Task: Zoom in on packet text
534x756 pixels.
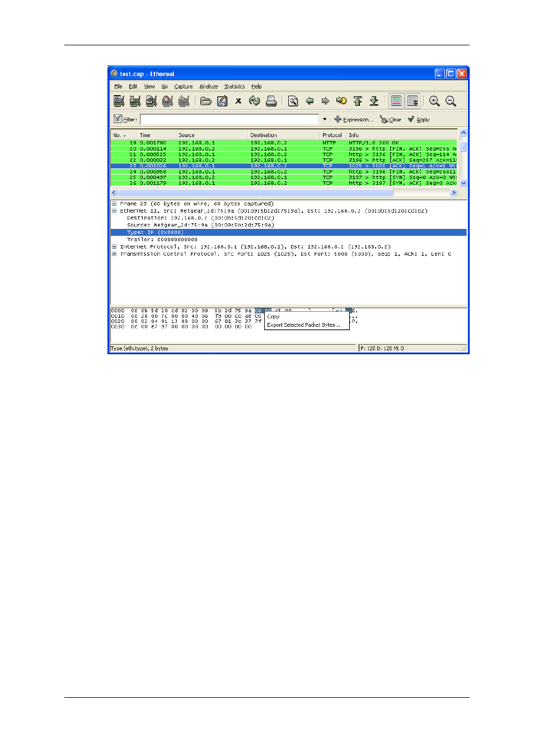Action: pyautogui.click(x=434, y=101)
